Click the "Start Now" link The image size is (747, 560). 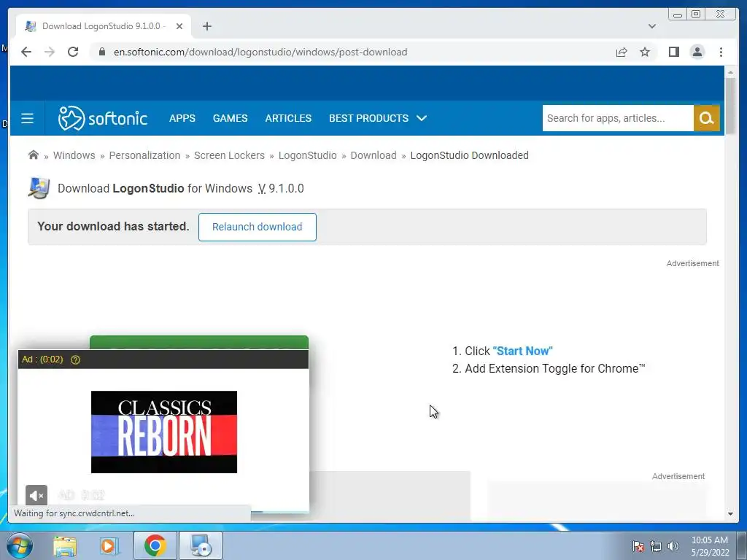[x=522, y=351]
